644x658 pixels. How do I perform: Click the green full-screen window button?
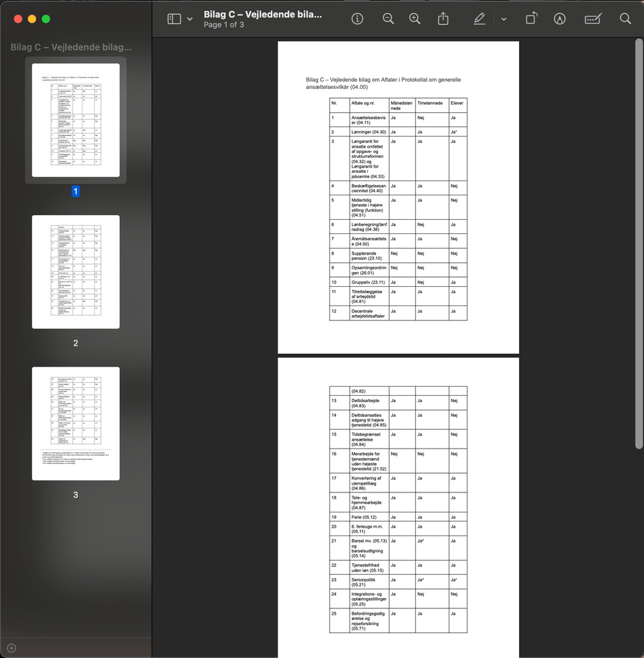coord(46,19)
